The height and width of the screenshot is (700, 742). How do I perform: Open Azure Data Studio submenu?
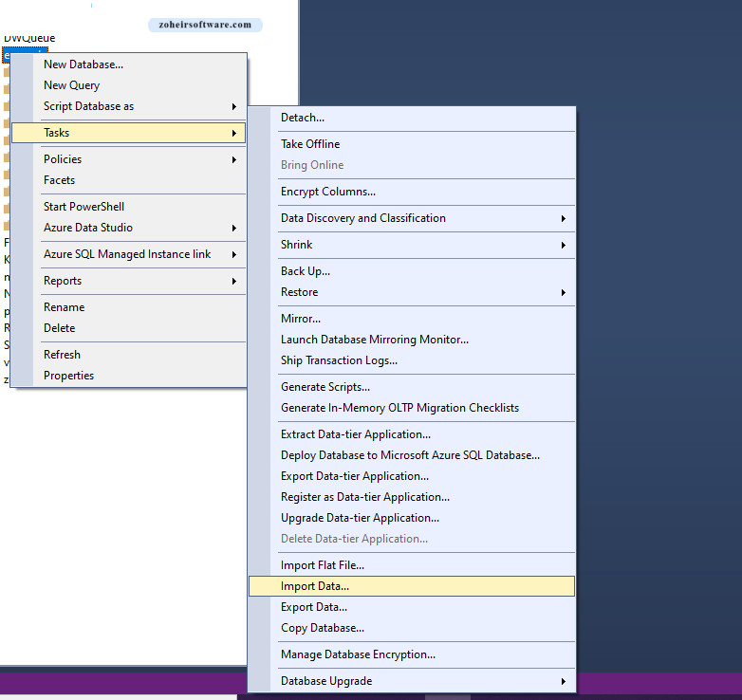click(233, 228)
